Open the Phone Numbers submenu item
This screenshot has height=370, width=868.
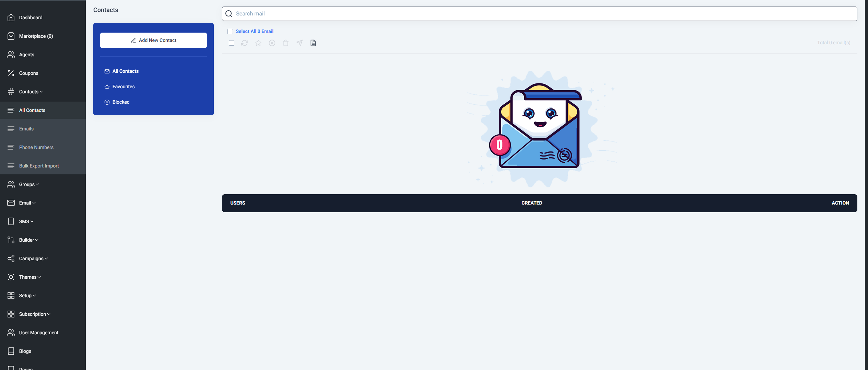tap(36, 147)
